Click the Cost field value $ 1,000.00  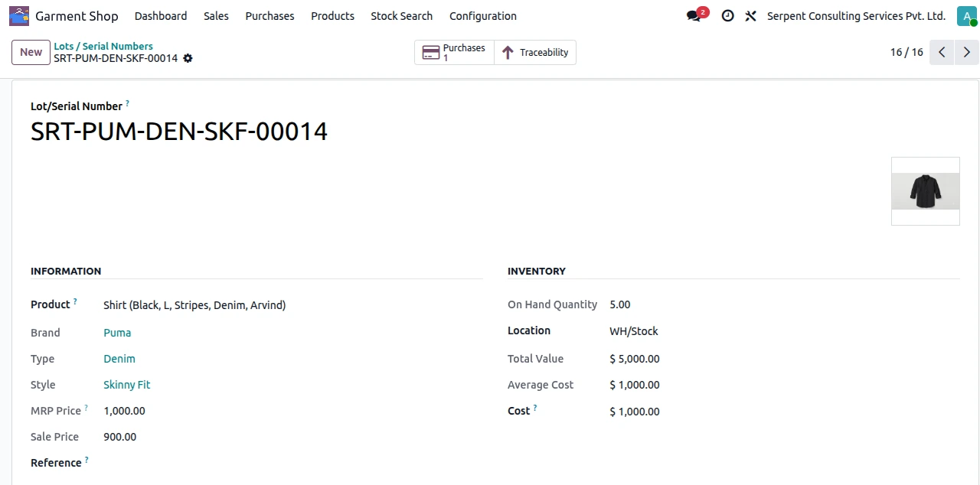point(635,412)
